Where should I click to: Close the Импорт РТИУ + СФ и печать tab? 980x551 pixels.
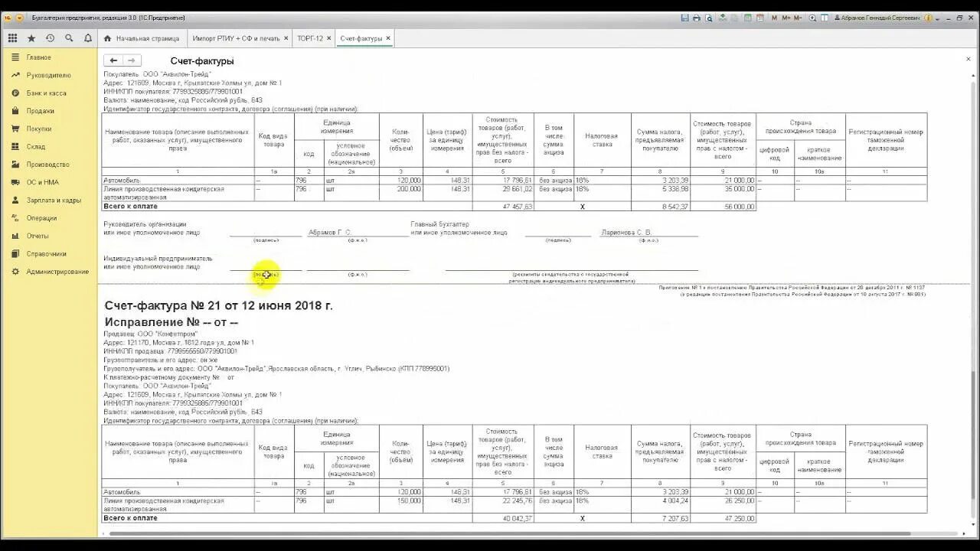point(286,38)
